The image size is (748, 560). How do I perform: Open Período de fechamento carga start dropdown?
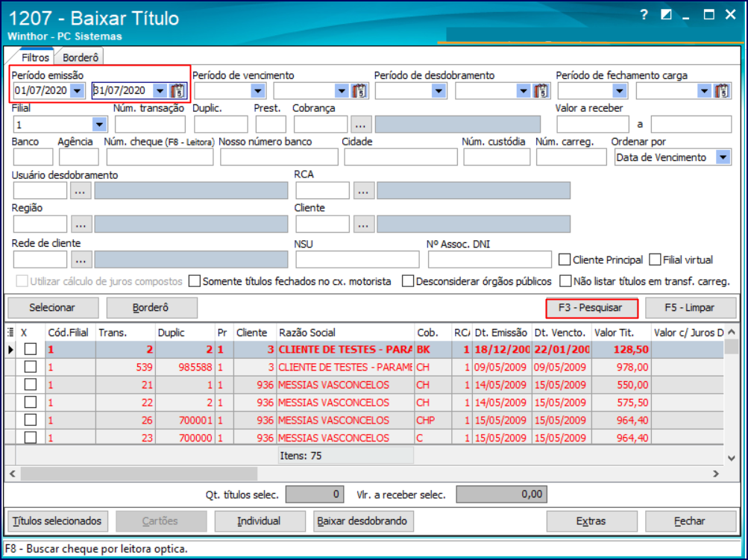(620, 91)
